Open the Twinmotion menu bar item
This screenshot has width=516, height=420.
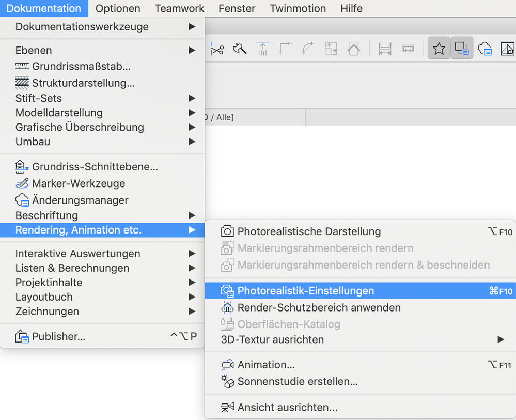(x=298, y=8)
